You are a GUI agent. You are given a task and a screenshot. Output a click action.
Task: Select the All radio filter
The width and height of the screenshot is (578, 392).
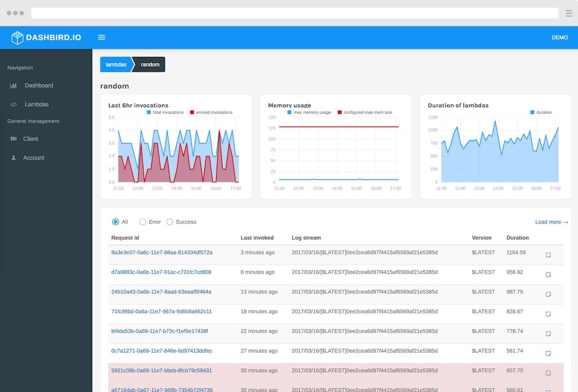pos(115,222)
